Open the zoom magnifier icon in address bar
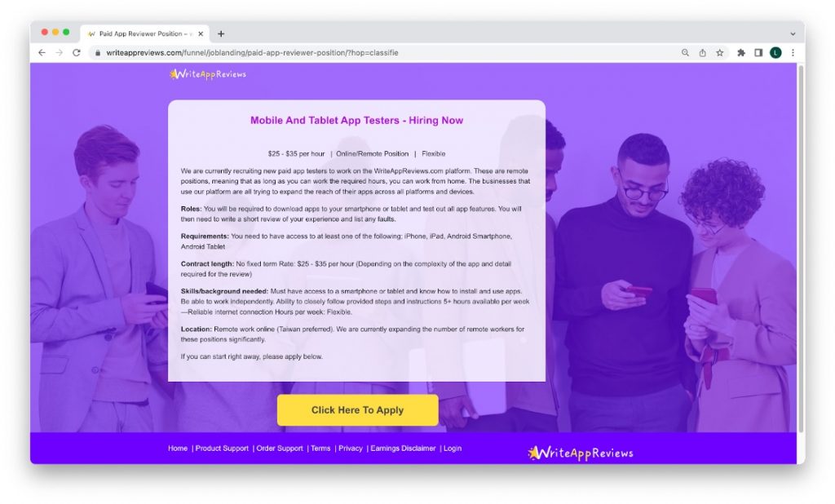 685,53
